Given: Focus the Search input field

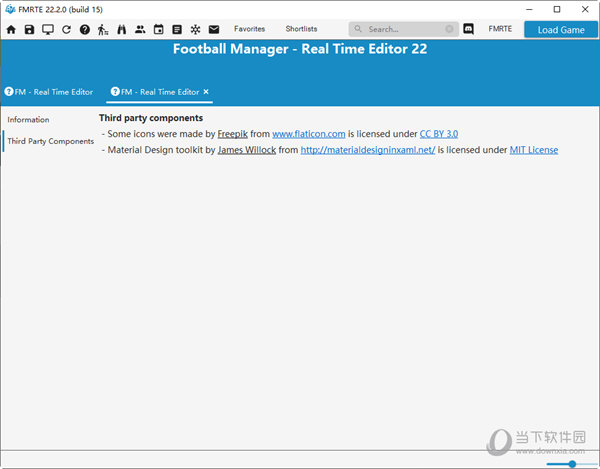Looking at the screenshot, I should (404, 29).
